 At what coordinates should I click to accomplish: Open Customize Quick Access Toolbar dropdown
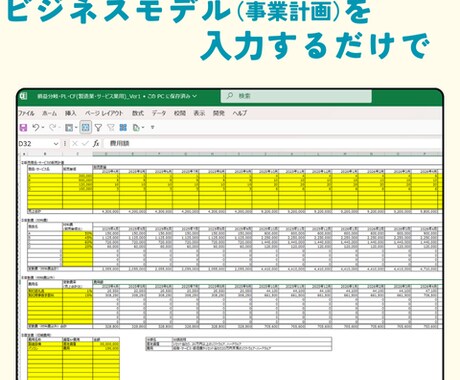(153, 128)
